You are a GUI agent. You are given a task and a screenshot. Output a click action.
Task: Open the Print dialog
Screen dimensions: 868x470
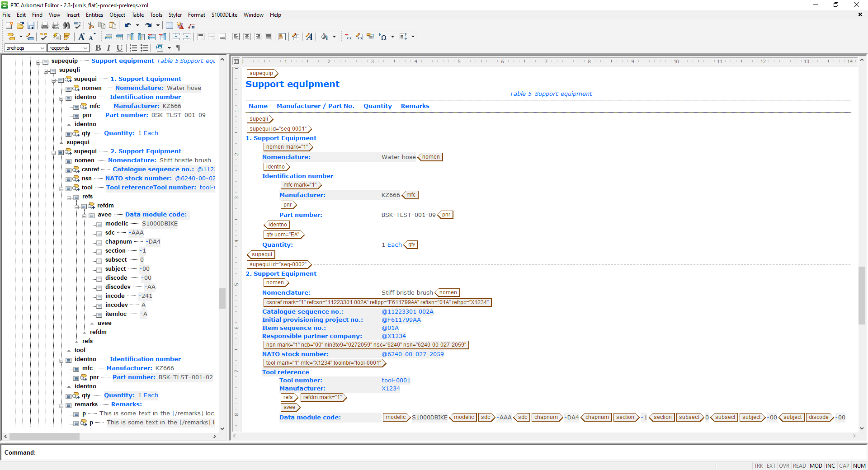pos(44,26)
